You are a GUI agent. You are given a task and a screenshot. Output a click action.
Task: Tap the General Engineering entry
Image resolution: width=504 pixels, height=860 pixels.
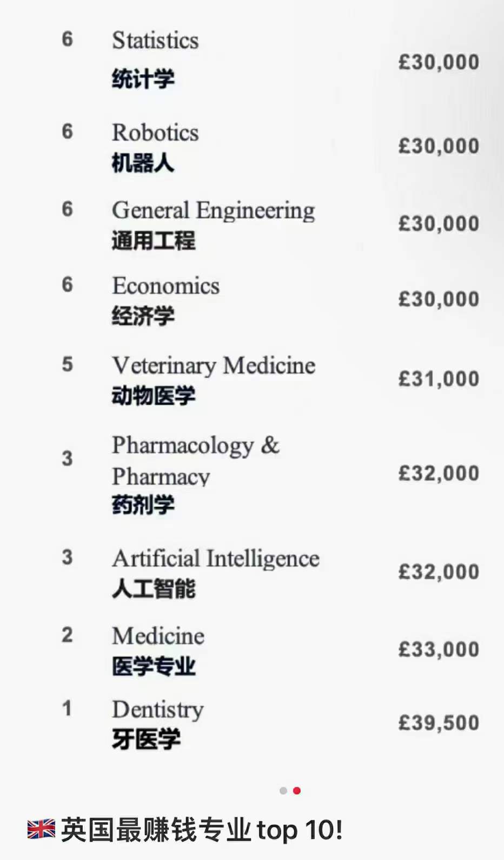point(213,211)
